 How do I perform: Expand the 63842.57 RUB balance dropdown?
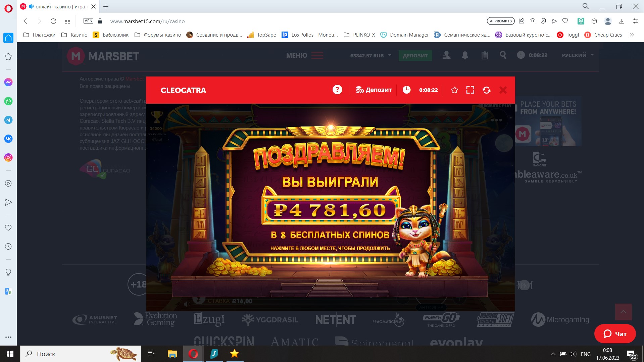coord(371,55)
